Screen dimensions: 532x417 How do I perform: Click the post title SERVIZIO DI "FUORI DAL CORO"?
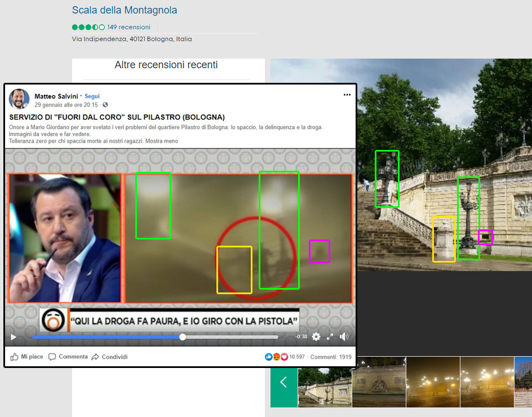click(117, 117)
